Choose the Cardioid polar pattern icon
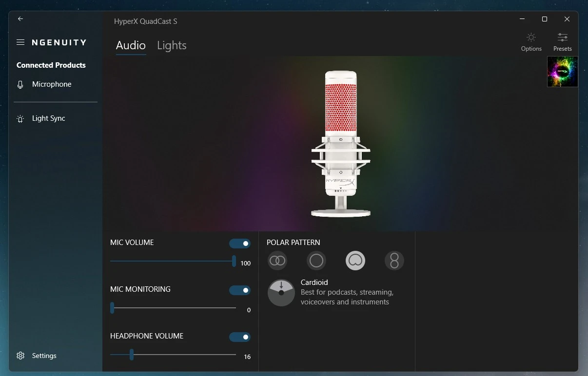The width and height of the screenshot is (588, 376). (355, 261)
